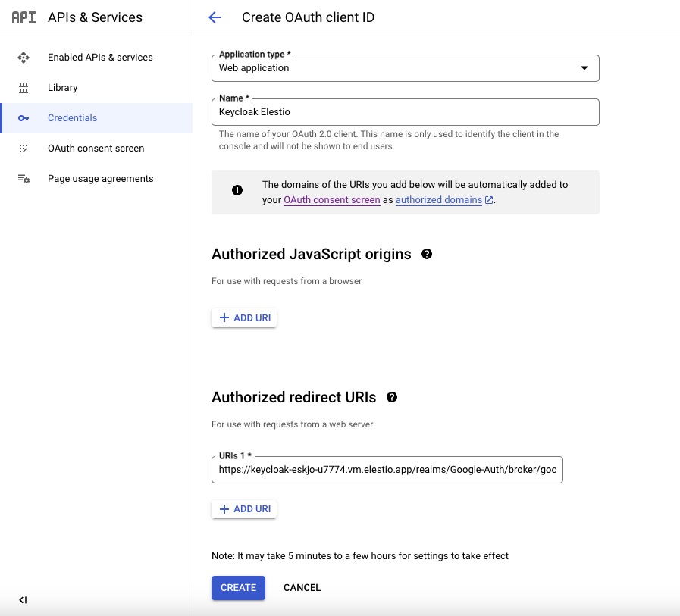Cancel OAuth client creation
The image size is (680, 616).
[302, 588]
